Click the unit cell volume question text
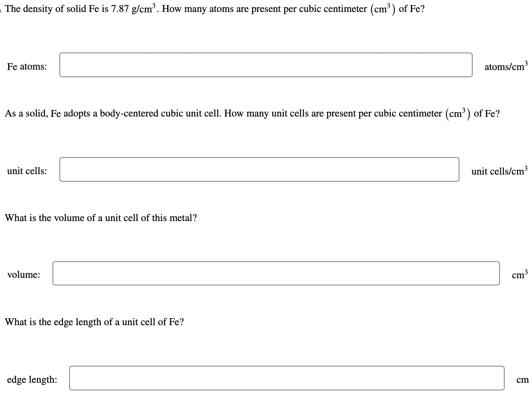 (x=100, y=218)
